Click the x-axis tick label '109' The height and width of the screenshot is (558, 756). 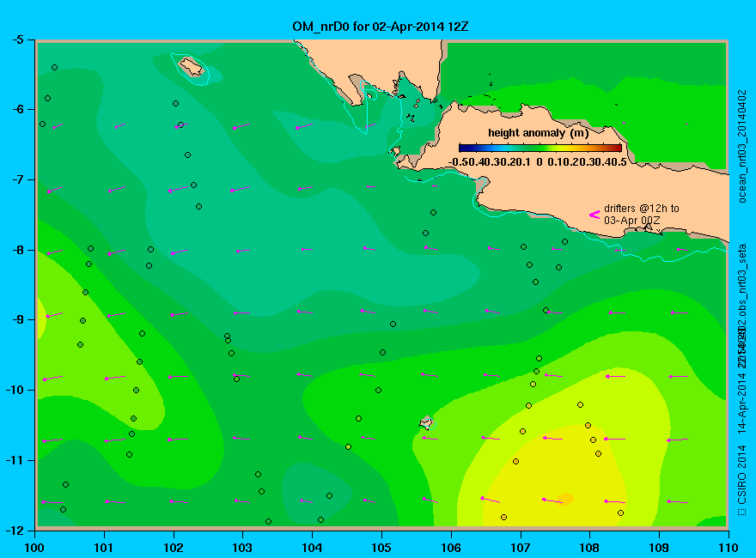pos(659,548)
